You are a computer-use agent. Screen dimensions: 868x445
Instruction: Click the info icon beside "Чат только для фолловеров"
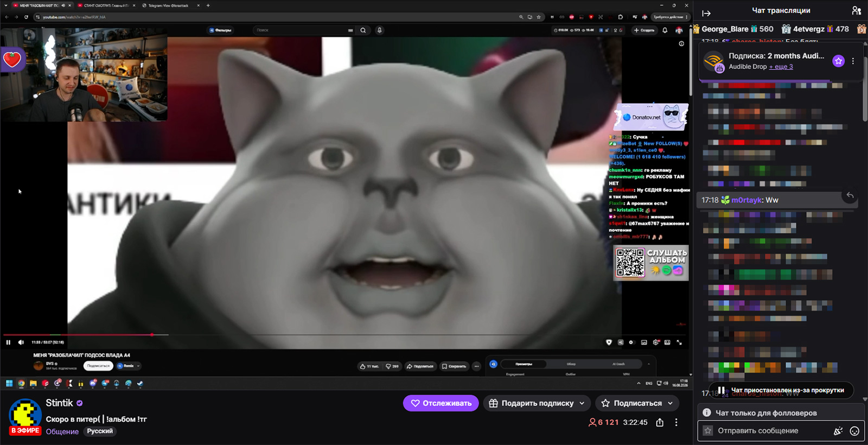pos(707,412)
